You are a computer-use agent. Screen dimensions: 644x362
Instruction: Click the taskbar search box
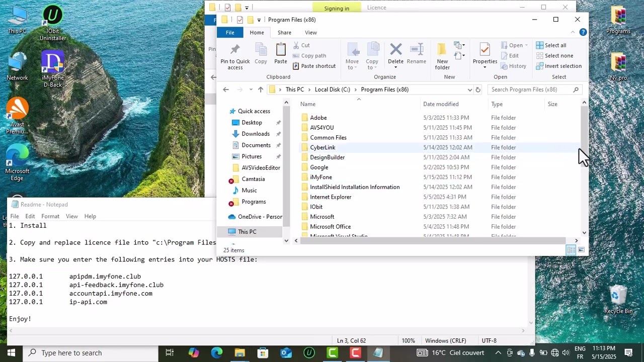tap(91, 353)
